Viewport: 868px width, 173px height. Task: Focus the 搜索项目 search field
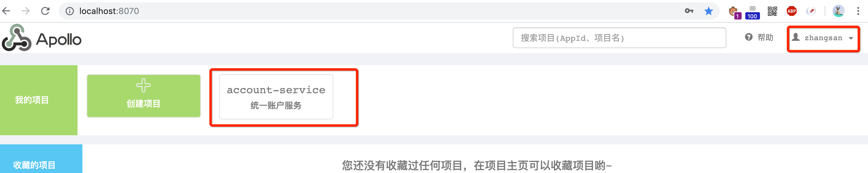click(x=619, y=38)
